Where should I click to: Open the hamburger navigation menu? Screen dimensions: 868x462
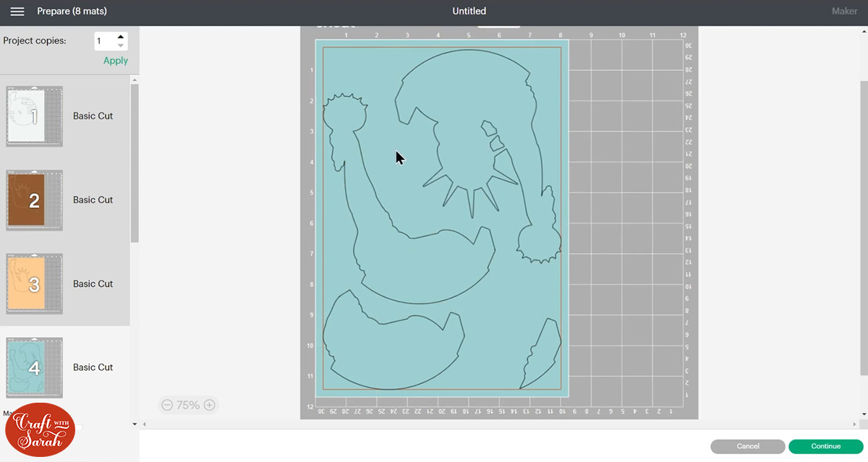(x=18, y=11)
